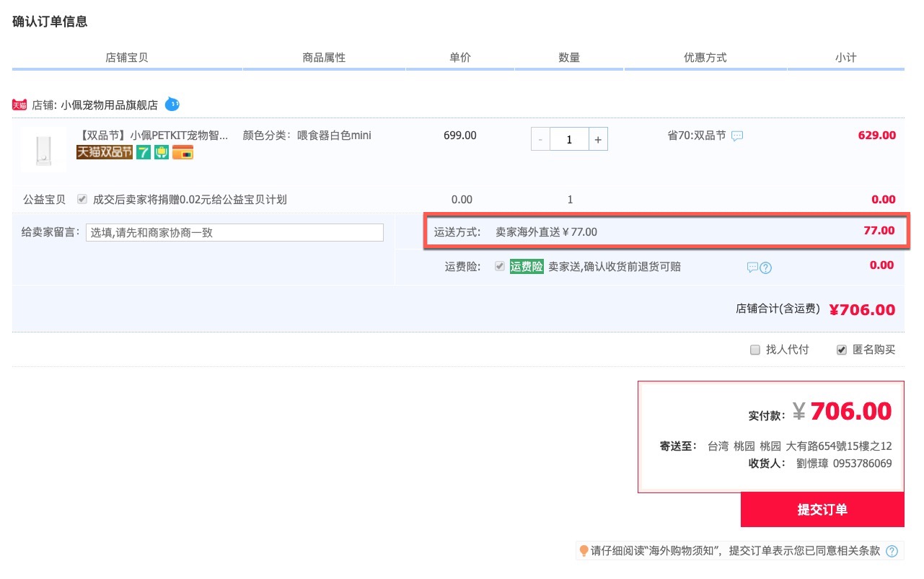Click the 给卖家留言 message field

(234, 232)
